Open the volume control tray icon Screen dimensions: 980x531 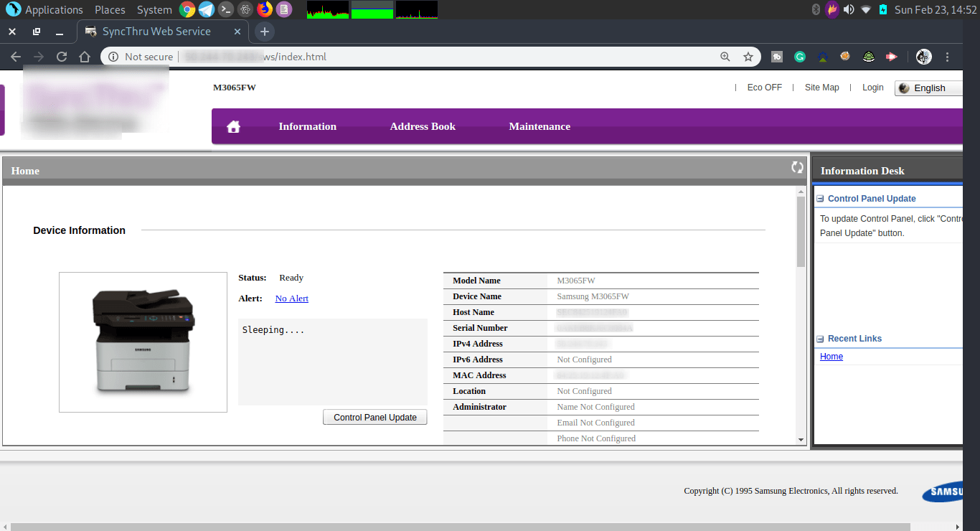tap(849, 9)
